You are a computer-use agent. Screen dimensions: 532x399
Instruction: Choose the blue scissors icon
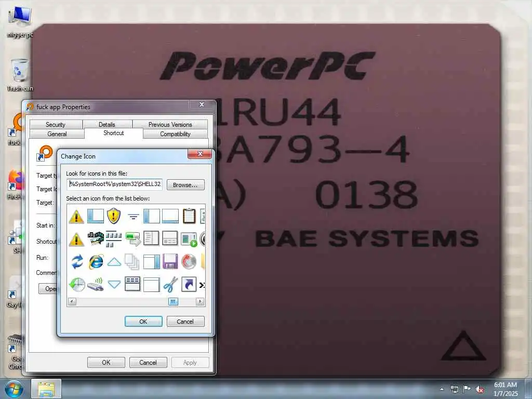[x=170, y=284]
